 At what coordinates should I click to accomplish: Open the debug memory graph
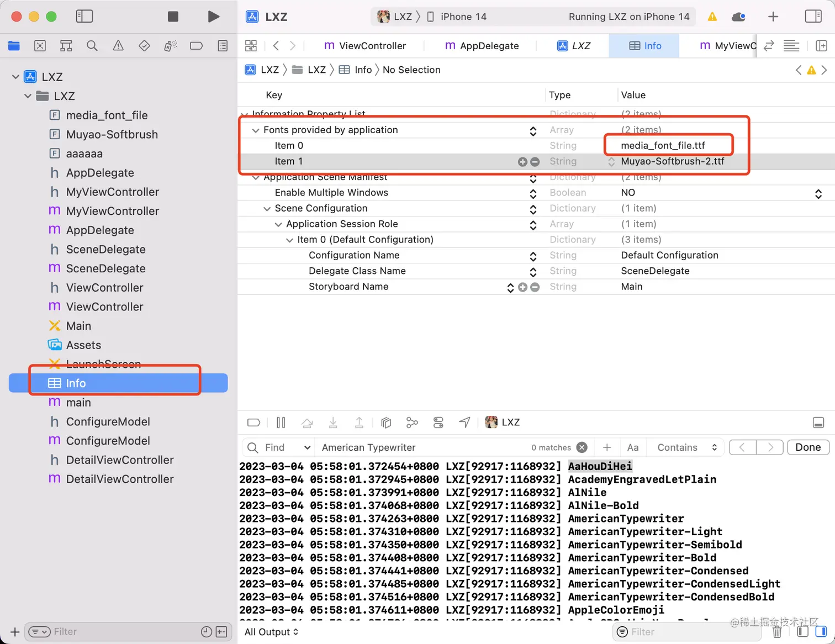(412, 423)
